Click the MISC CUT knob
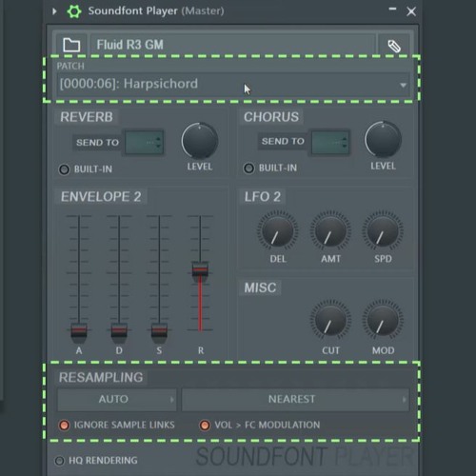 click(330, 321)
